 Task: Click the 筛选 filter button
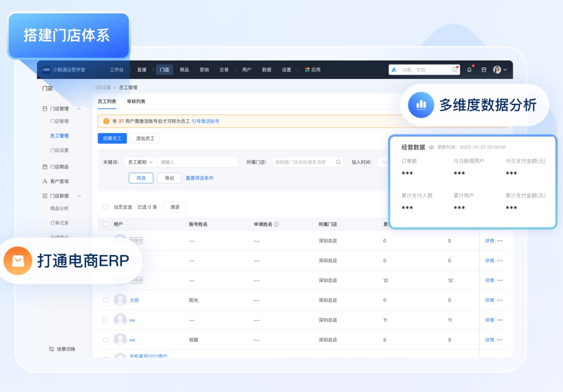point(141,178)
